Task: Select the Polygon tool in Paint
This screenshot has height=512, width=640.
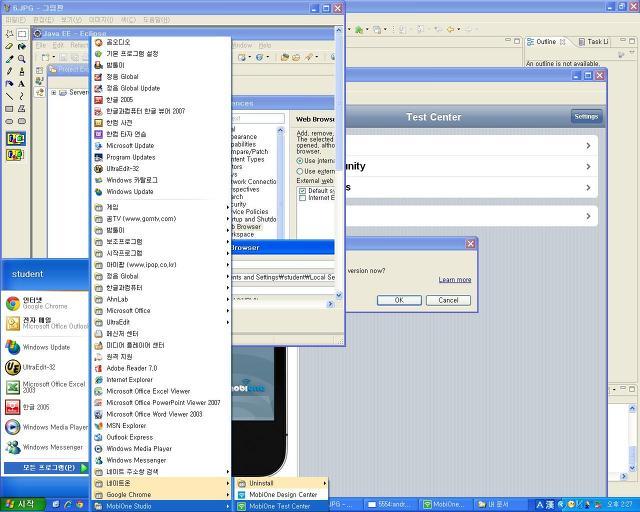Action: coord(22,109)
